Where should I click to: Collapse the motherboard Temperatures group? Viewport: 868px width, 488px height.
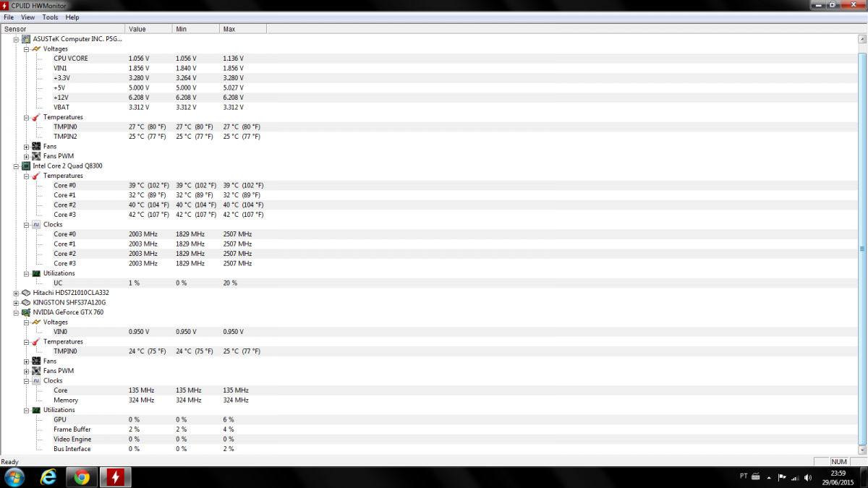pyautogui.click(x=26, y=117)
